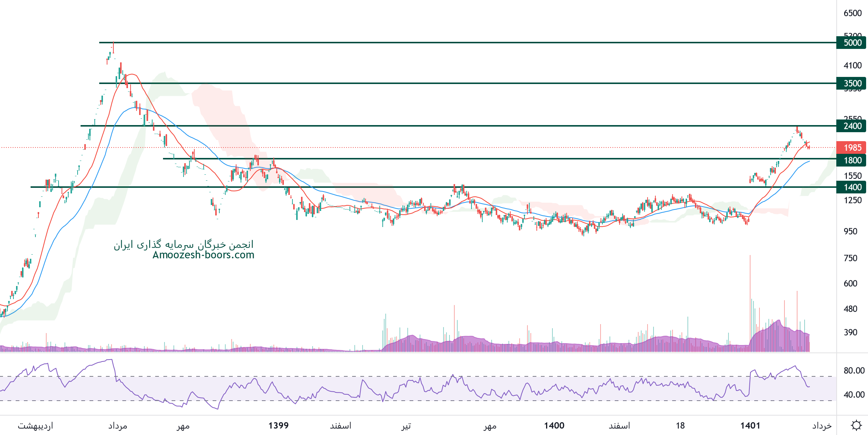Click the 1401 year label on time axis
Viewport: 868px width, 435px height.
coord(750,426)
